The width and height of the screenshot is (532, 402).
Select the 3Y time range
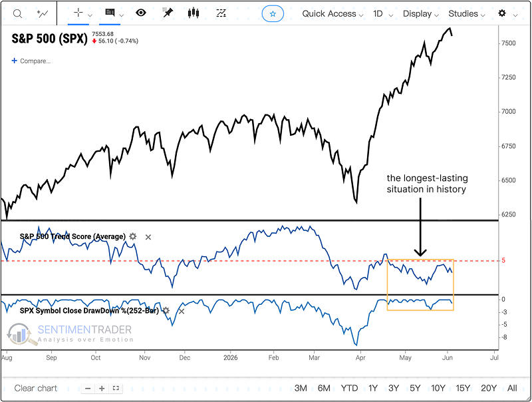394,388
